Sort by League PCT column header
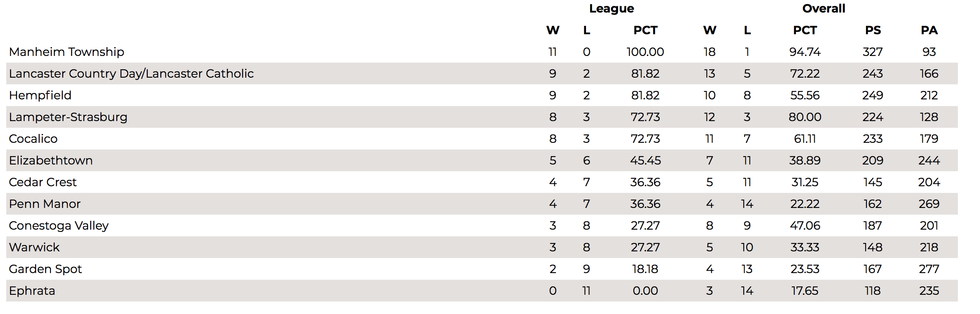 [x=645, y=30]
